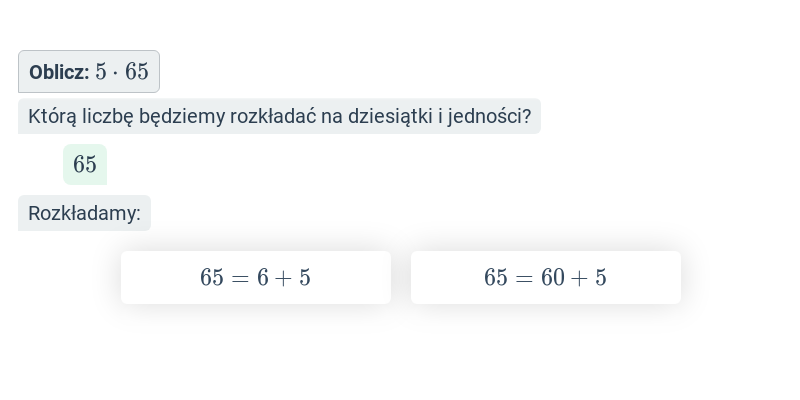Click the green 65 answer bubble
This screenshot has width=800, height=400.
pyautogui.click(x=85, y=164)
